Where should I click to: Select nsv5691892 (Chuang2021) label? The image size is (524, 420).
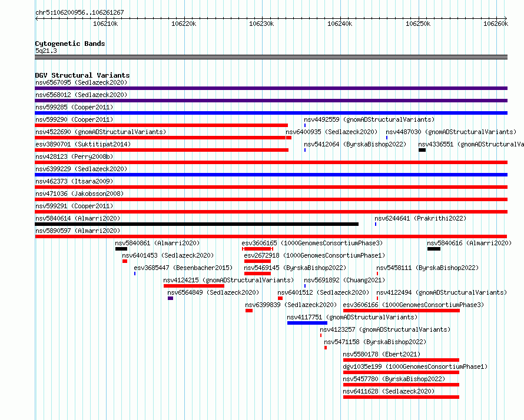pos(344,280)
